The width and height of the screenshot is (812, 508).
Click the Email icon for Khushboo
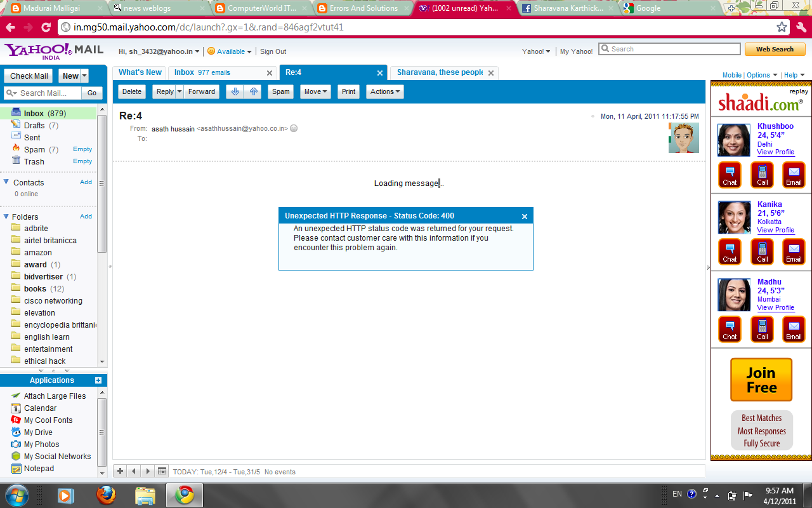[x=794, y=175]
